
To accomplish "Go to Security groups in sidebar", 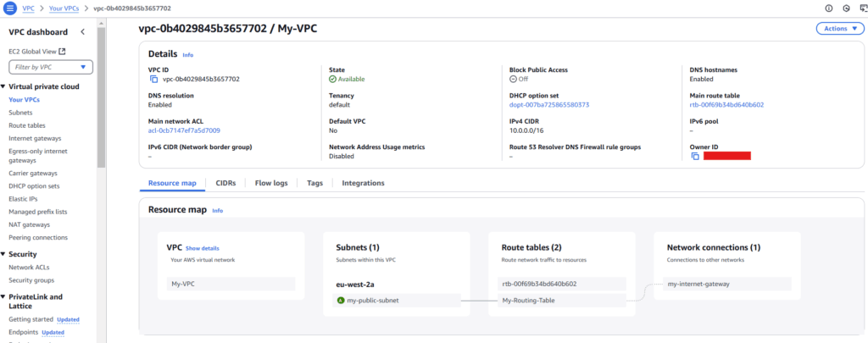I will [x=31, y=280].
